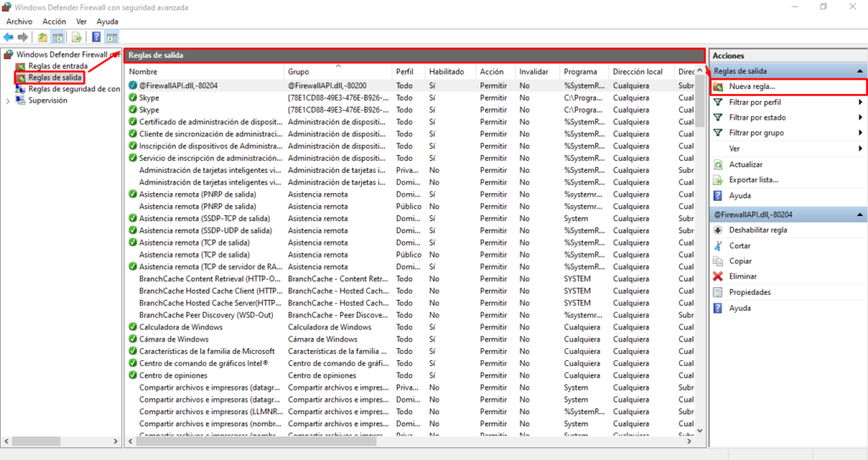The height and width of the screenshot is (460, 868).
Task: Click the Export list toolbar icon
Action: 77,37
